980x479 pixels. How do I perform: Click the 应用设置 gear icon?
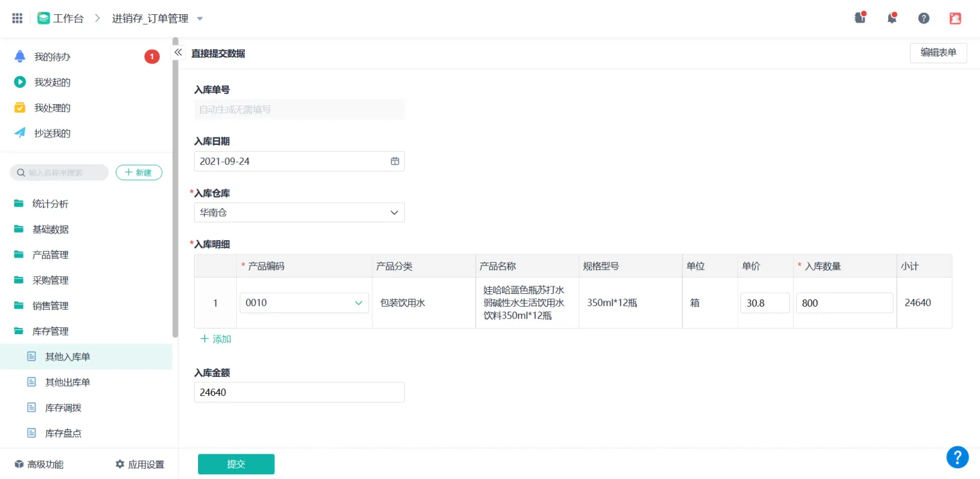[x=120, y=465]
